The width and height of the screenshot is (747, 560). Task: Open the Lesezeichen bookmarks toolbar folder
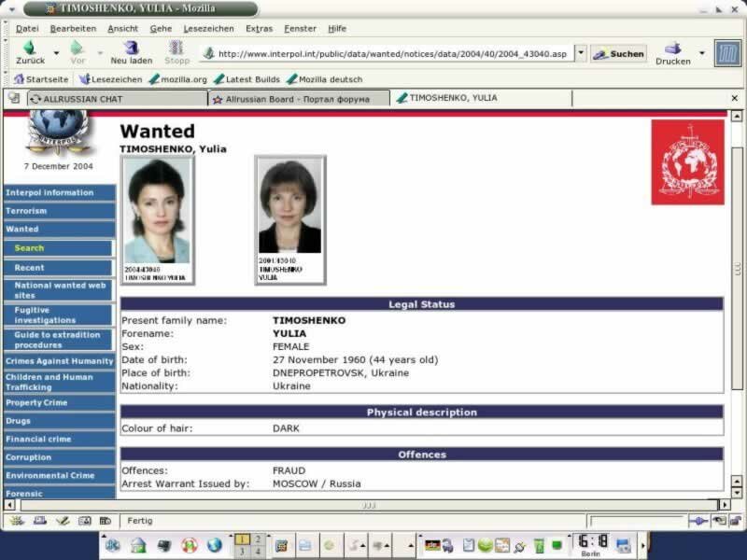[110, 79]
